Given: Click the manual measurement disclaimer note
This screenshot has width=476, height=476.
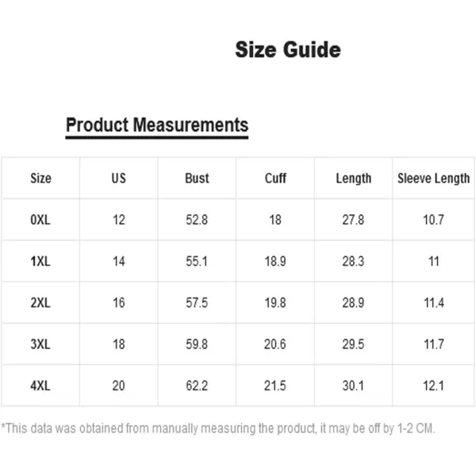Looking at the screenshot, I should [217, 428].
